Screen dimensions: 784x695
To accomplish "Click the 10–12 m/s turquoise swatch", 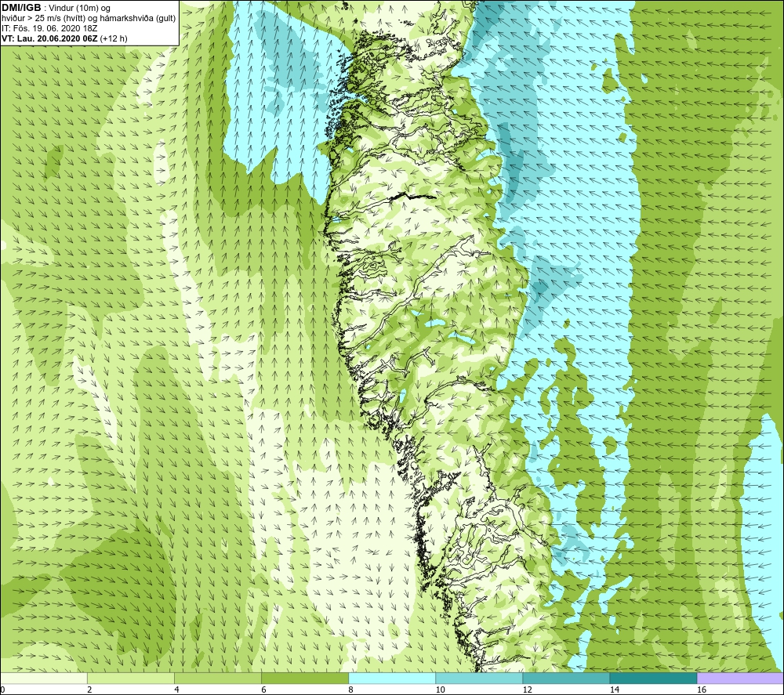I will pyautogui.click(x=479, y=678).
